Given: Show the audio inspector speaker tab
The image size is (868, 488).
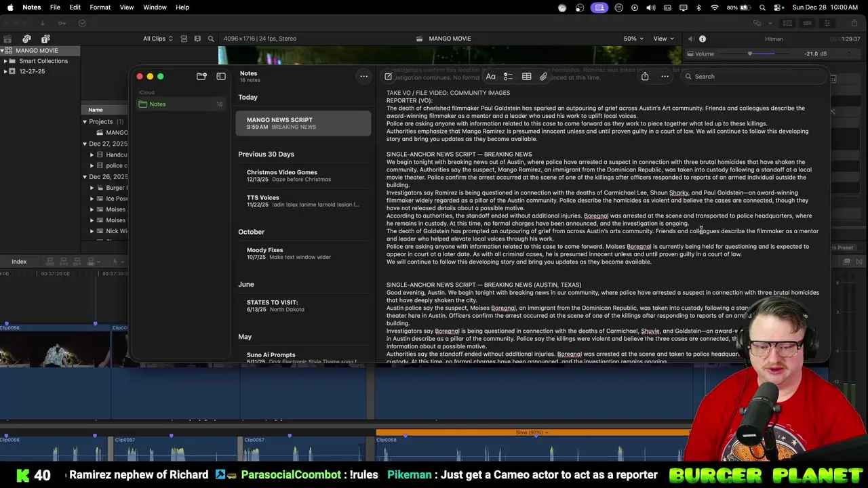Looking at the screenshot, I should [x=690, y=39].
